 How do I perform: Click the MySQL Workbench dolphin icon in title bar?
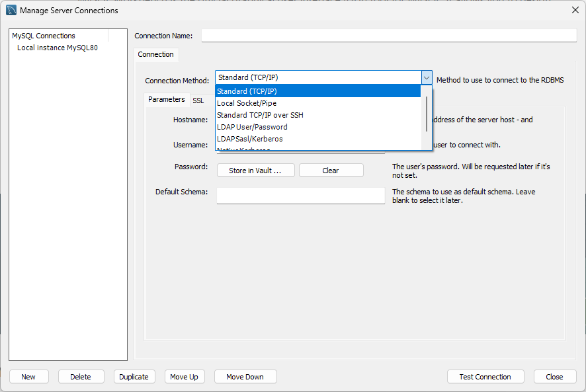point(11,10)
